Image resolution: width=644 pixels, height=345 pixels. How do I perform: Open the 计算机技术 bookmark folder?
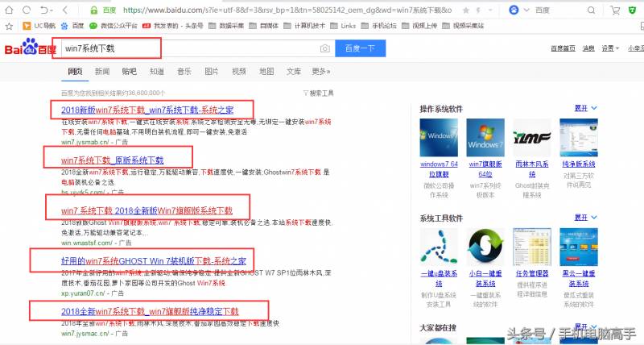(304, 26)
